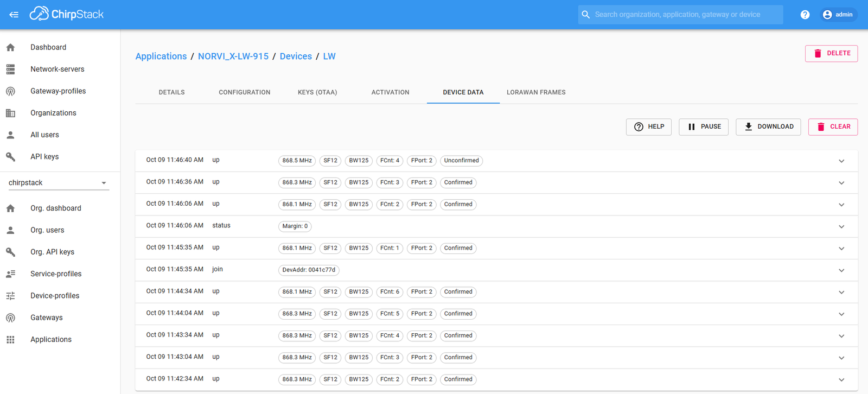Focus the global search field
Viewport: 868px width, 394px height.
[680, 15]
